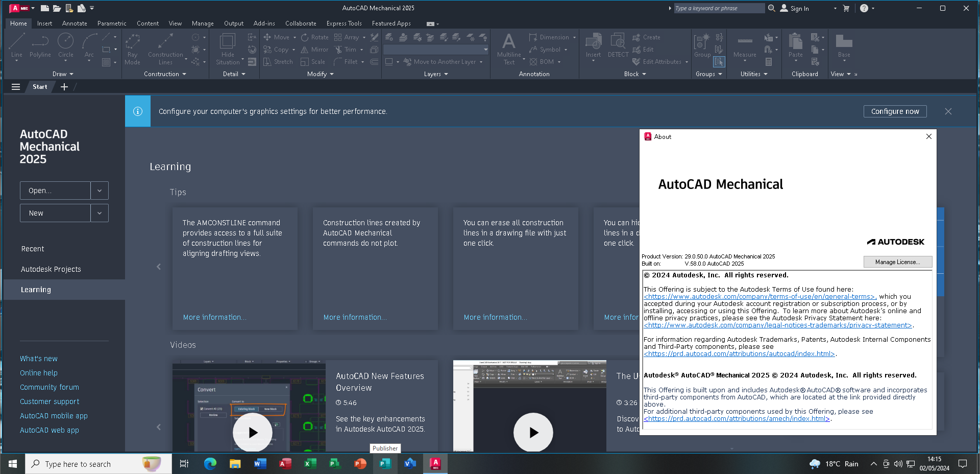Image resolution: width=980 pixels, height=474 pixels.
Task: Expand the New button dropdown arrow
Action: coord(100,213)
